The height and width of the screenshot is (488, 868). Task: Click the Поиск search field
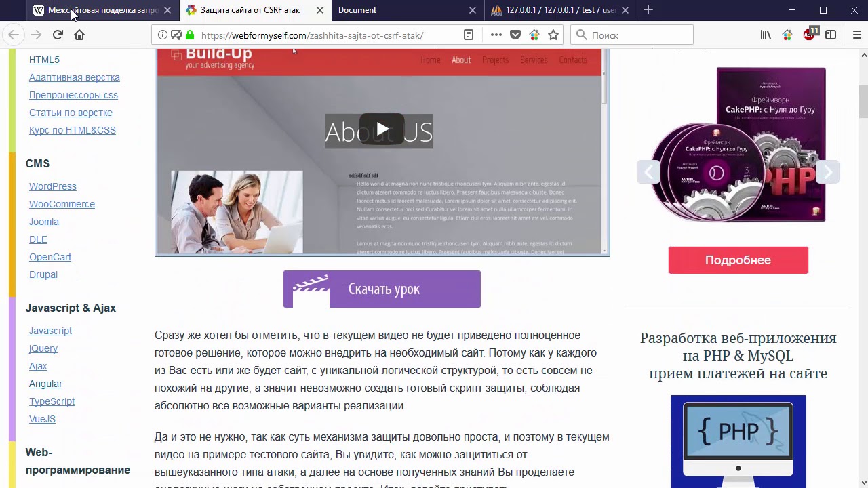632,35
